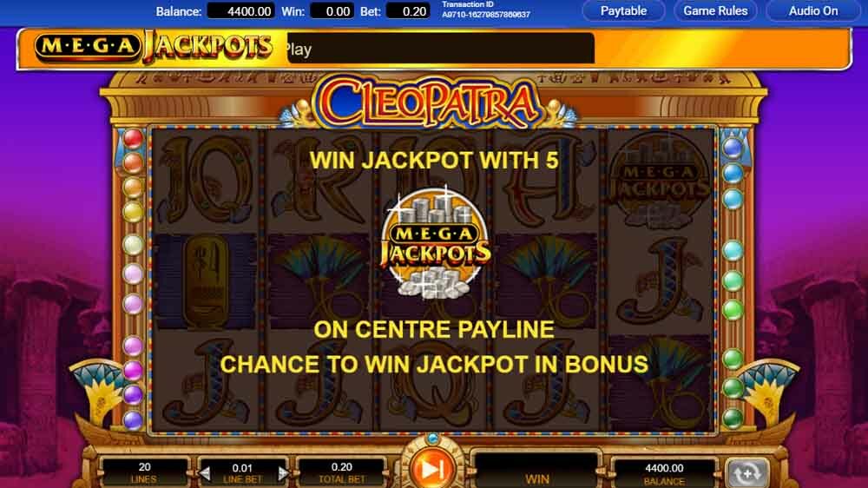This screenshot has width=868, height=488.
Task: Select the bottom green payline gem on right
Action: click(x=733, y=418)
